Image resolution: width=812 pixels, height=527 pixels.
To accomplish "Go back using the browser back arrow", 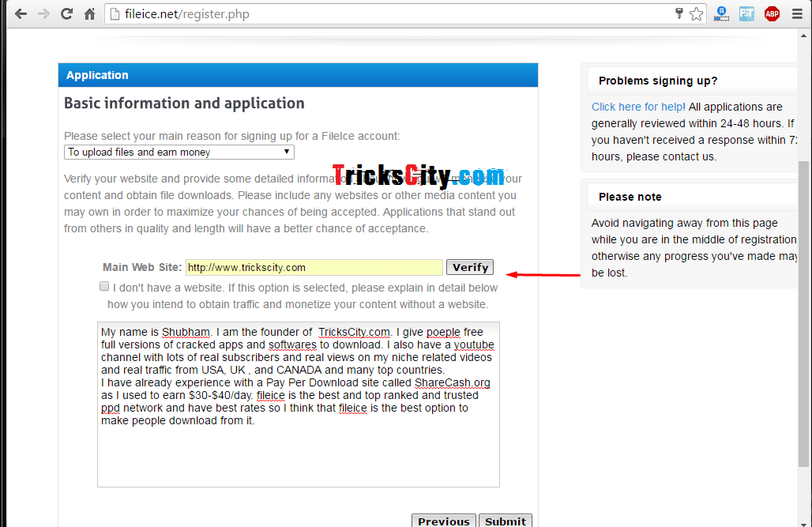I will click(x=21, y=14).
